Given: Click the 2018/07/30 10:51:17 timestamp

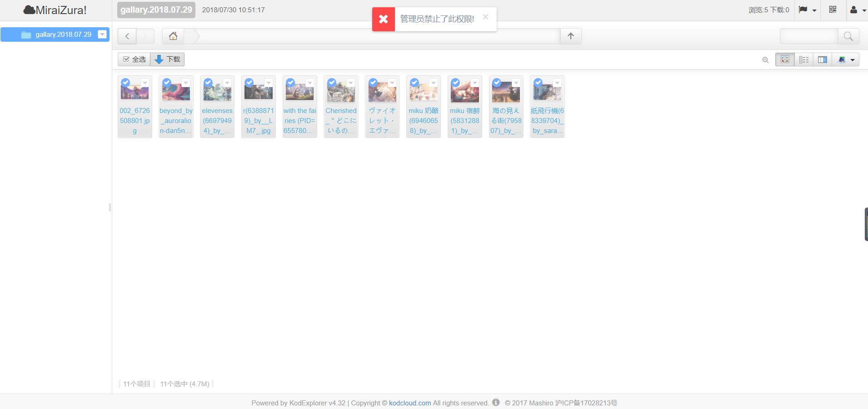Looking at the screenshot, I should (x=234, y=10).
